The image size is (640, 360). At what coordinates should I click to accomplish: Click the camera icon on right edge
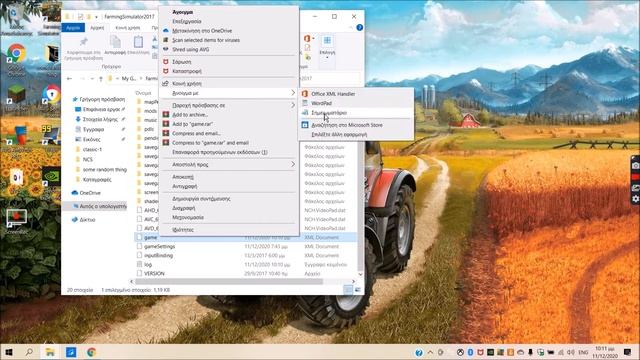point(636,166)
